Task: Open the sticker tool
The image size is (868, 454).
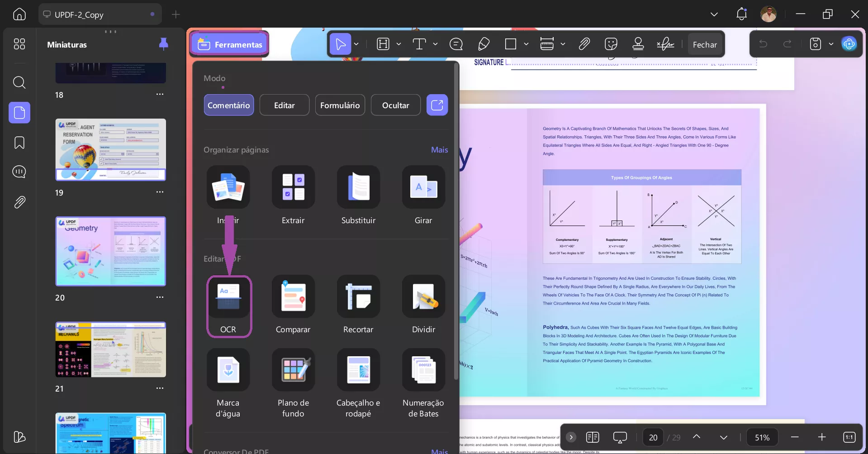Action: coord(611,44)
